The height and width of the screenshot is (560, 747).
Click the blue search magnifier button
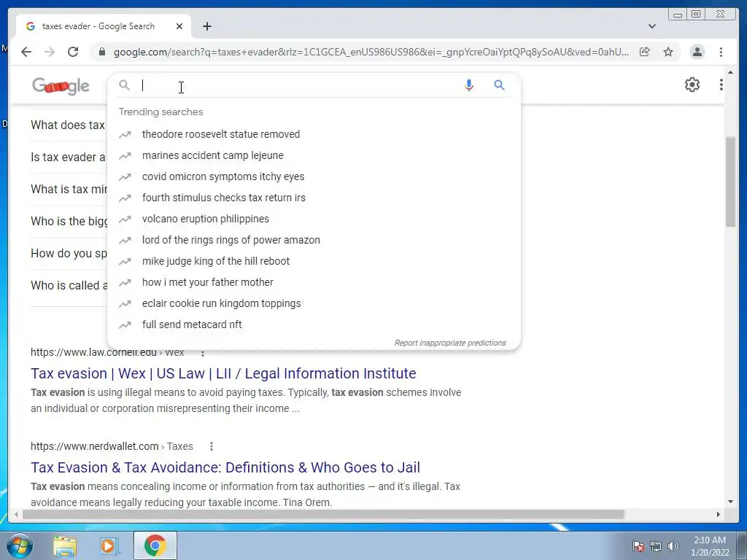point(499,85)
